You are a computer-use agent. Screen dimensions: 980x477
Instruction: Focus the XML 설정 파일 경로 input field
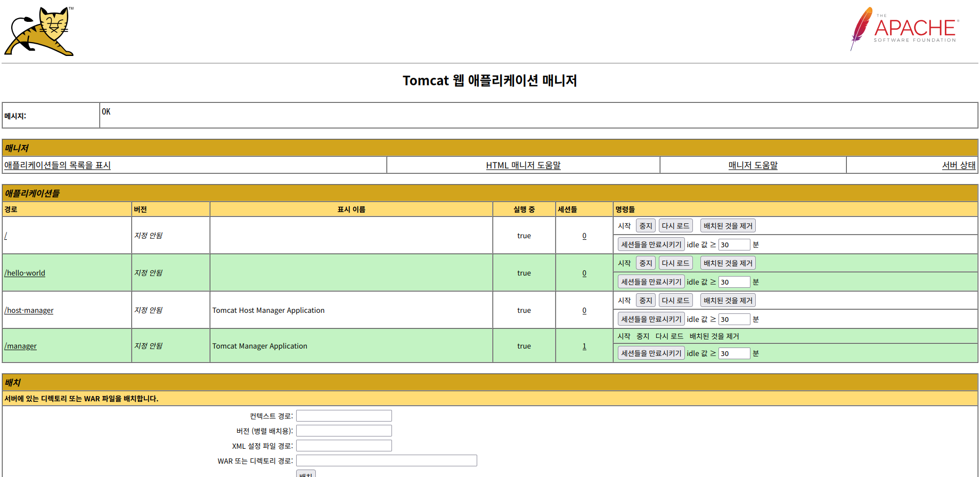tap(344, 446)
